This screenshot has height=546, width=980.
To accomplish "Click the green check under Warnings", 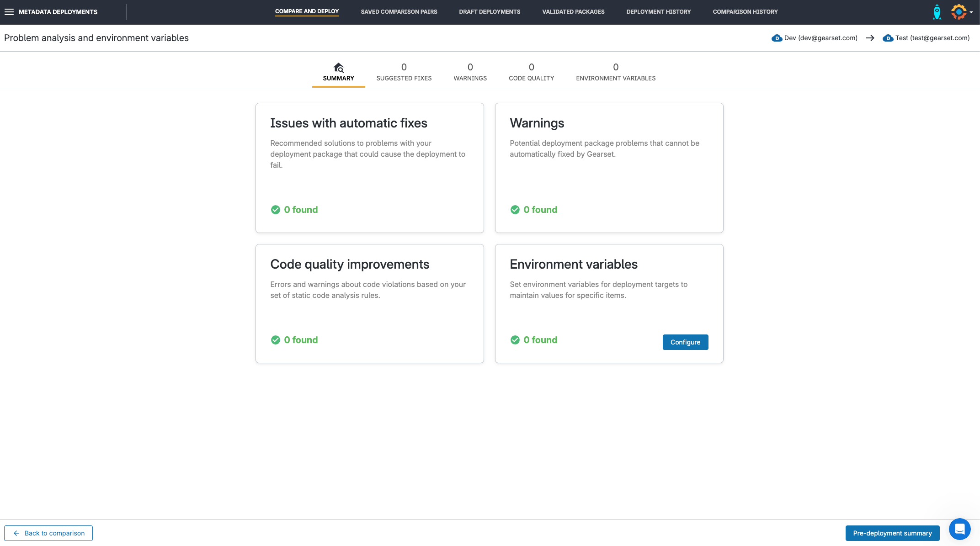I will coord(515,210).
